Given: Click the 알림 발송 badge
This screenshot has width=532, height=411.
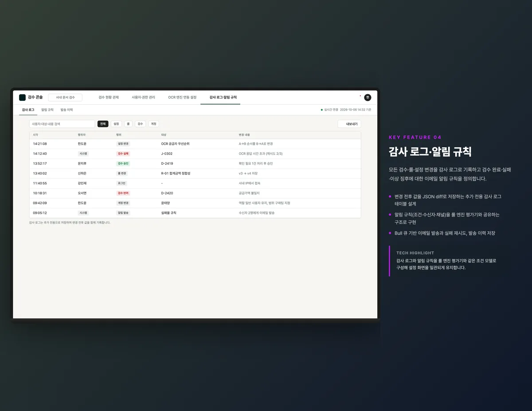Looking at the screenshot, I should click(x=123, y=213).
